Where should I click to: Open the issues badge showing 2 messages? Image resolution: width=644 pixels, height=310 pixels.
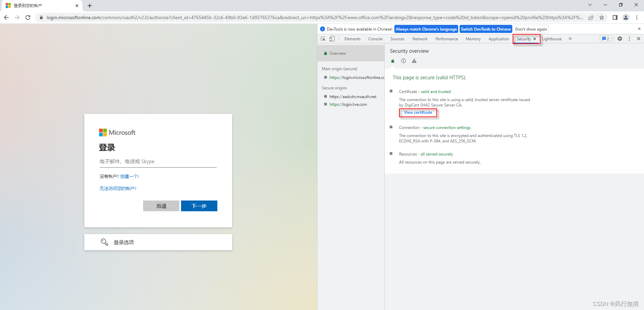605,39
